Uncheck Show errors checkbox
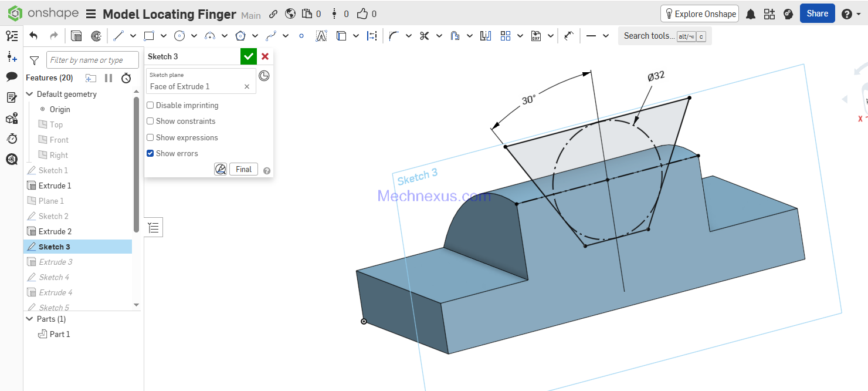Viewport: 868px width, 391px height. coord(151,154)
